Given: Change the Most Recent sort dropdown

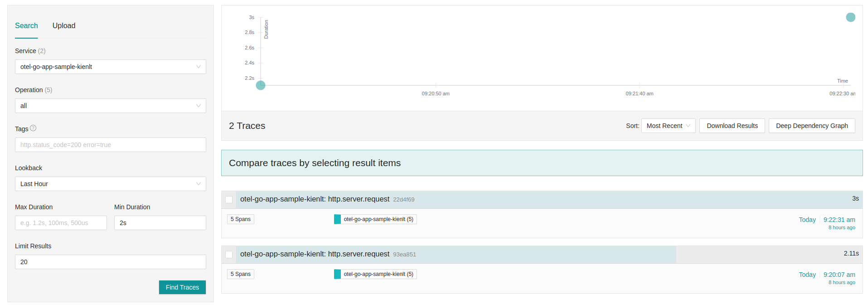Looking at the screenshot, I should [x=668, y=126].
